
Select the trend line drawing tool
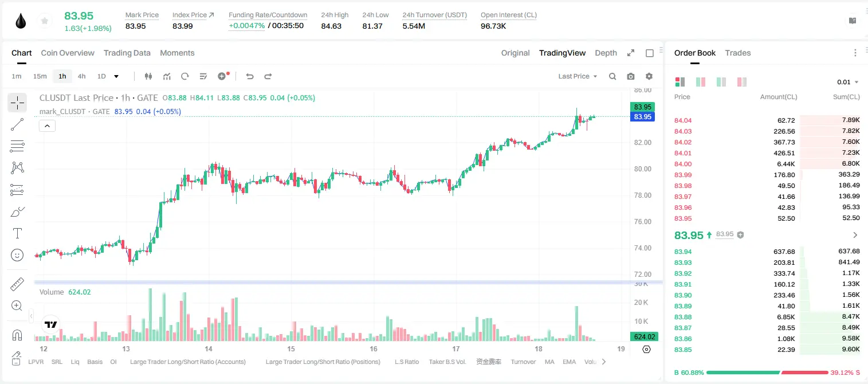coord(17,124)
